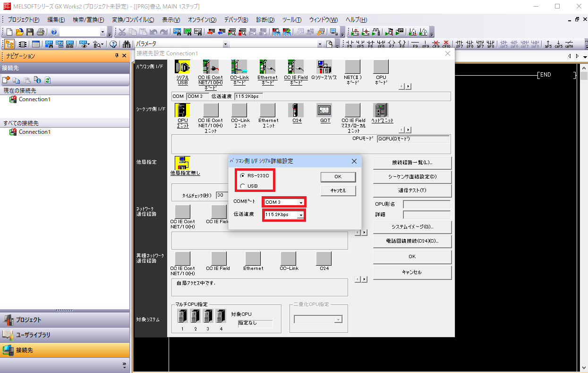This screenshot has height=373, width=588.
Task: Click the Cut scissors toolbar icon
Action: tap(122, 32)
